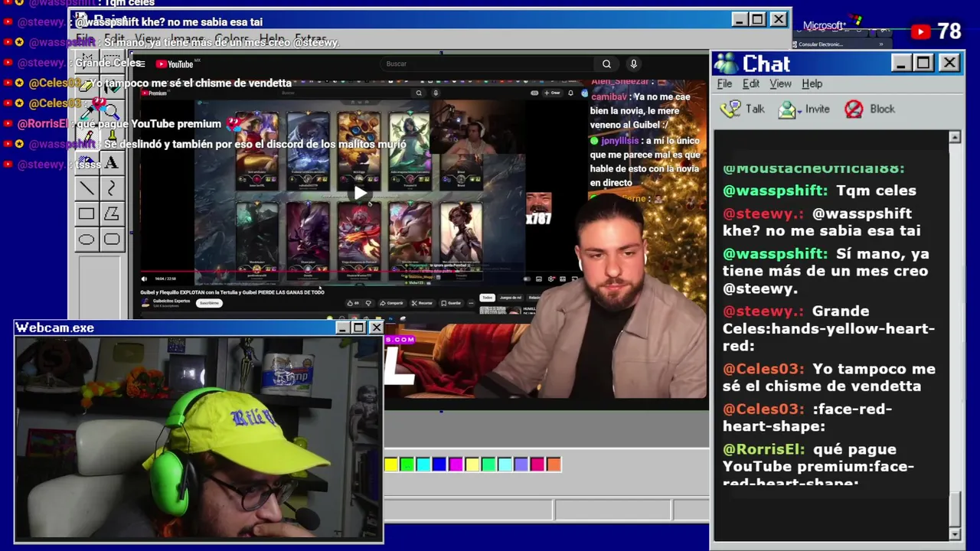Select the Polygon tool in Paint
Screen dimensions: 980x551
point(112,214)
